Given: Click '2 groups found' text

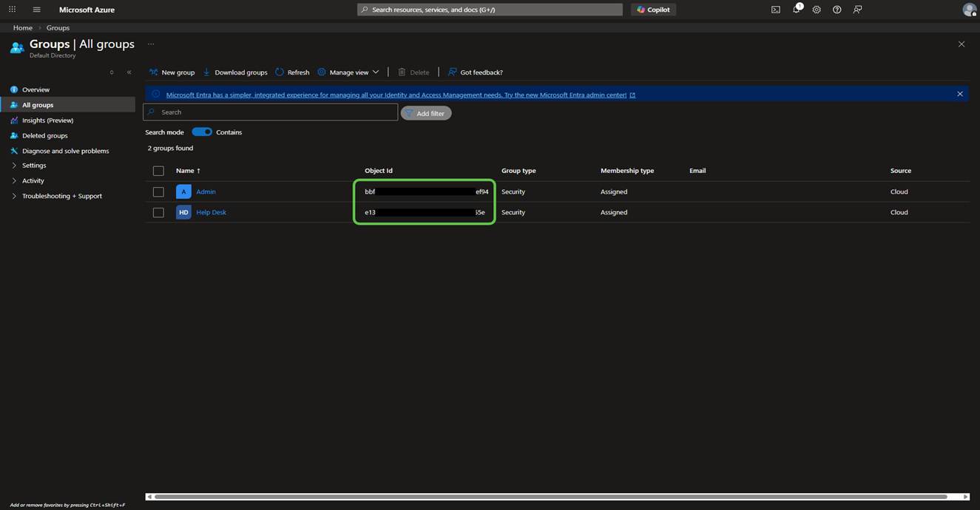Looking at the screenshot, I should tap(170, 148).
